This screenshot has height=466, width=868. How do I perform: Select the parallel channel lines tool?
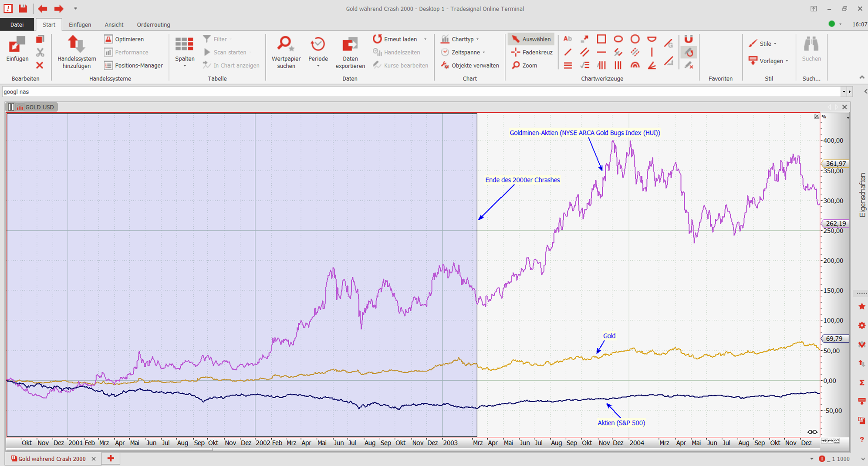coord(584,52)
